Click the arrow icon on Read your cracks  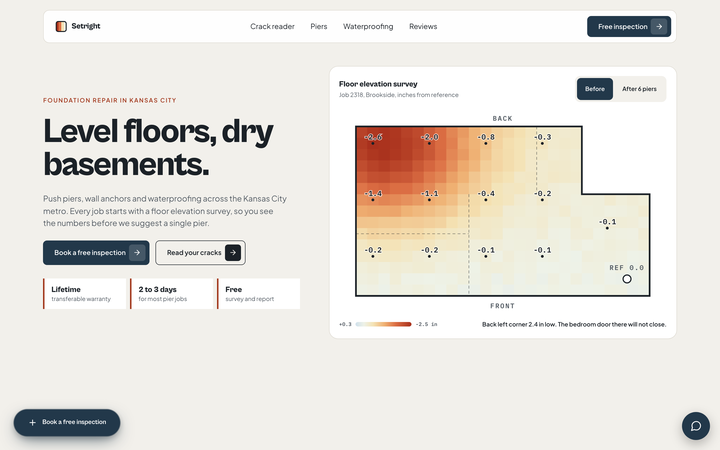tap(233, 253)
